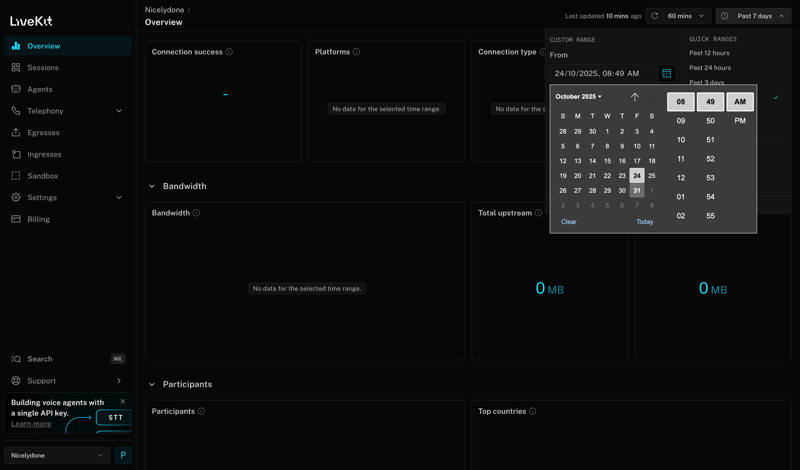
Task: Click the Agents robot icon
Action: pyautogui.click(x=16, y=89)
